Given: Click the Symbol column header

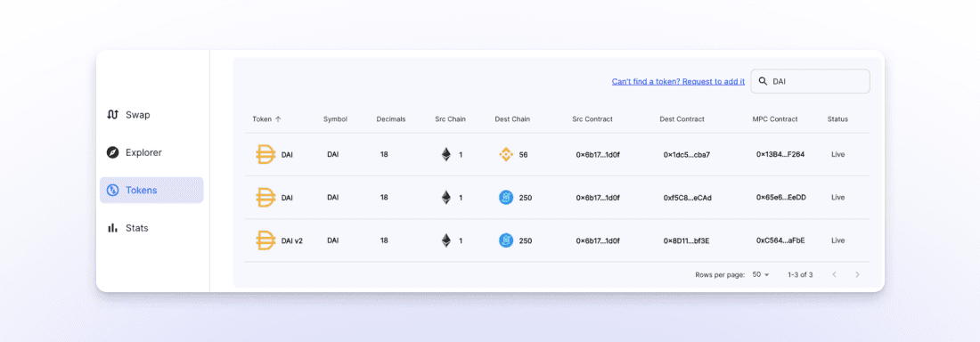Looking at the screenshot, I should [x=335, y=119].
